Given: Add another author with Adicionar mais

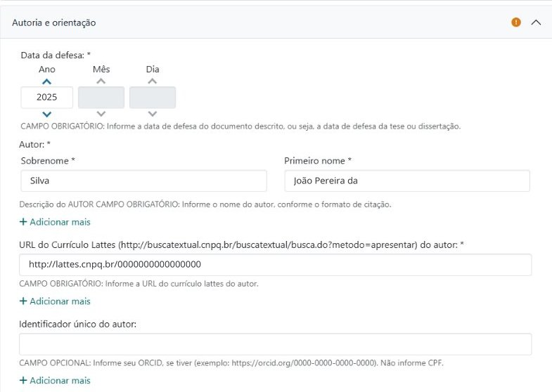Looking at the screenshot, I should tap(55, 222).
